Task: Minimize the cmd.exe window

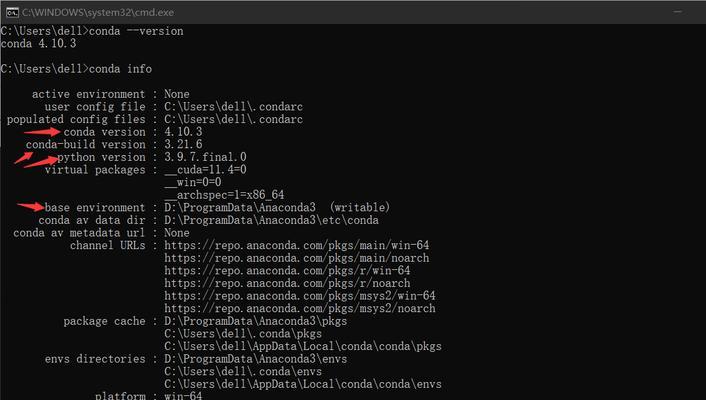Action: pos(677,12)
